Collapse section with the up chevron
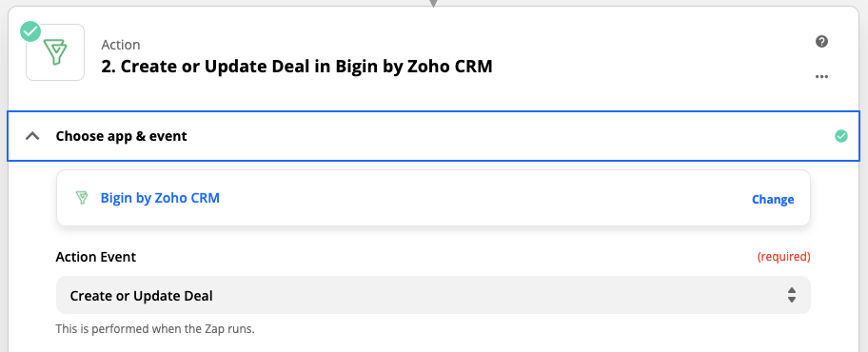The image size is (868, 352). pos(32,136)
